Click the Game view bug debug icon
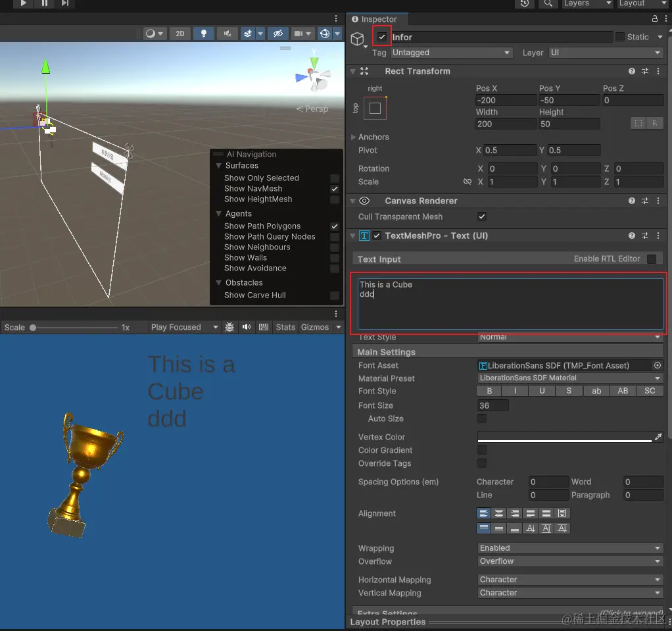 click(x=229, y=327)
